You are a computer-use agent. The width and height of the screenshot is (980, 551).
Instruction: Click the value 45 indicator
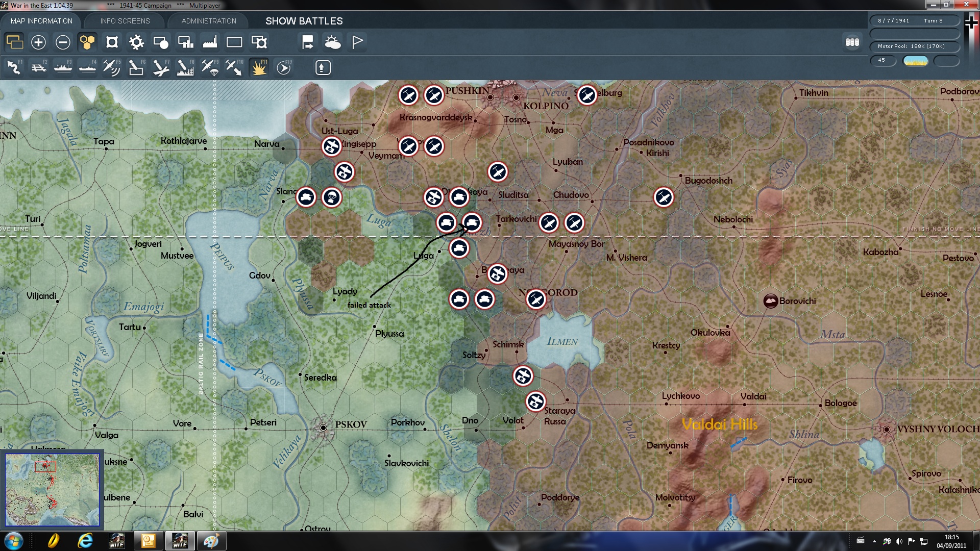point(883,60)
